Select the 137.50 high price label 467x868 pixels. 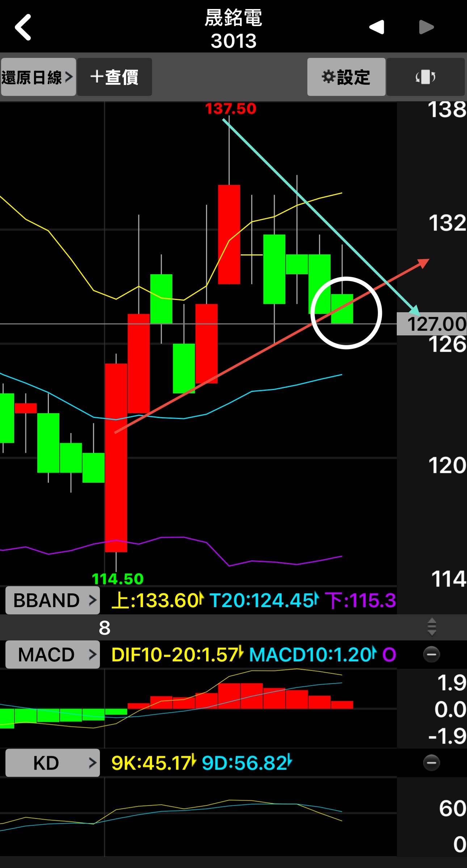231,109
